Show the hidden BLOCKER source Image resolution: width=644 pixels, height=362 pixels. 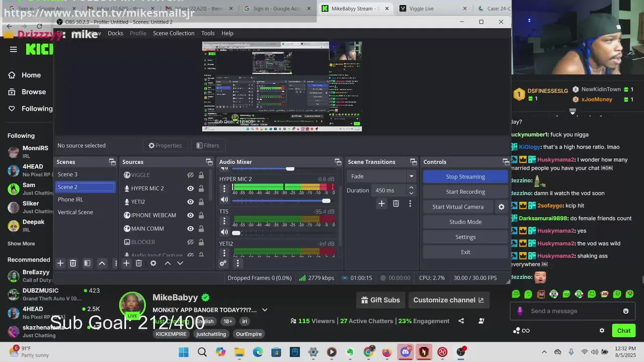pyautogui.click(x=190, y=242)
